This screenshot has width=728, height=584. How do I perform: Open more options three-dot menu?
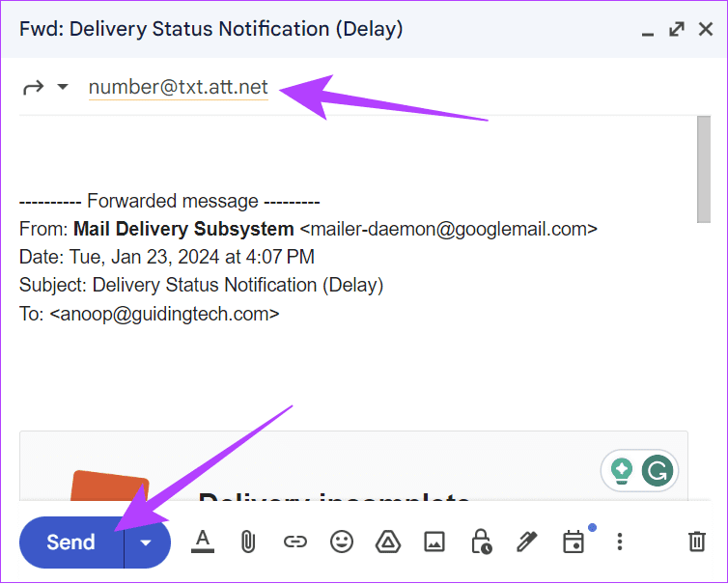pyautogui.click(x=620, y=542)
